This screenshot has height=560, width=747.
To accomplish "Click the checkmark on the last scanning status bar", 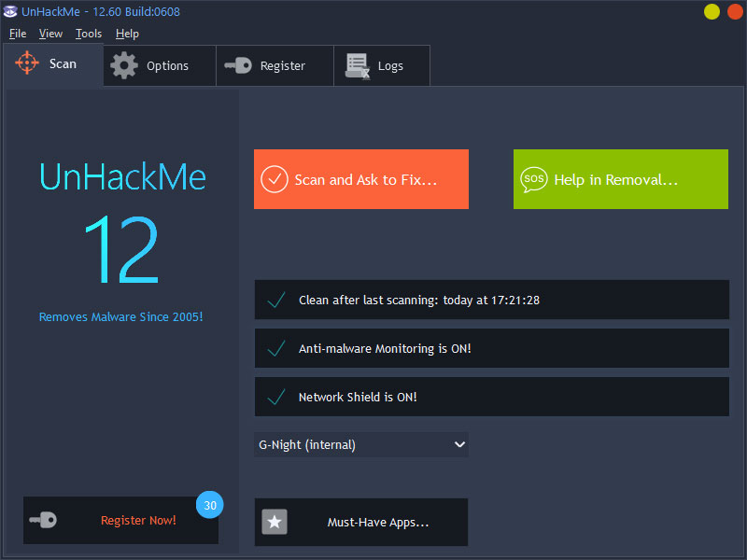I will click(x=276, y=301).
